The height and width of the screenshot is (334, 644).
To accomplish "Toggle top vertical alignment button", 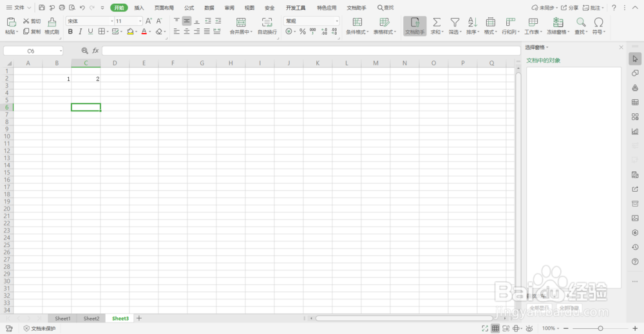I will (176, 21).
